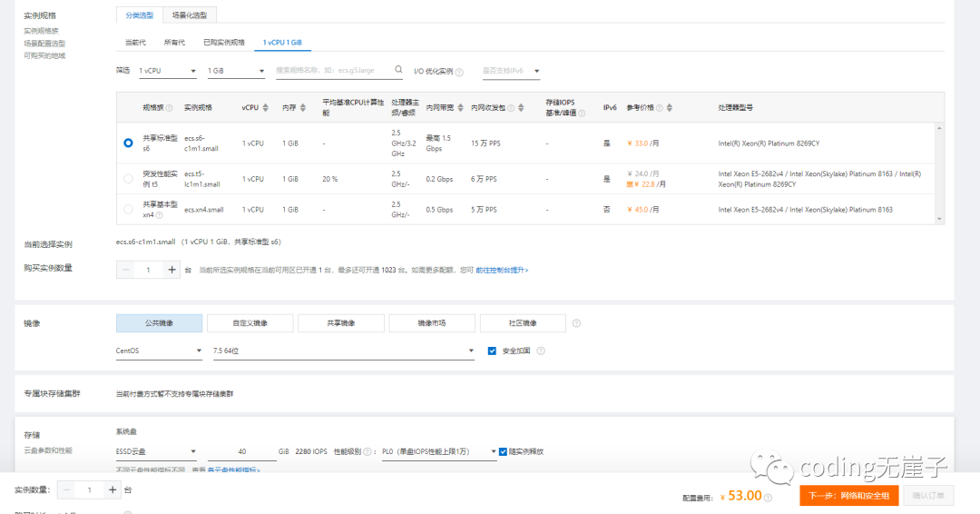Toggle the 随实例释放 checkbox
The height and width of the screenshot is (514, 980).
503,451
